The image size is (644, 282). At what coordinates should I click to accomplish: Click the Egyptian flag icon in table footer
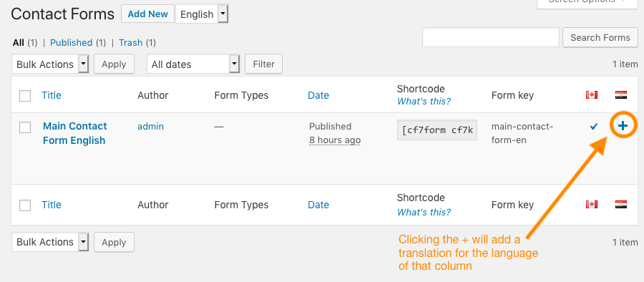point(620,204)
